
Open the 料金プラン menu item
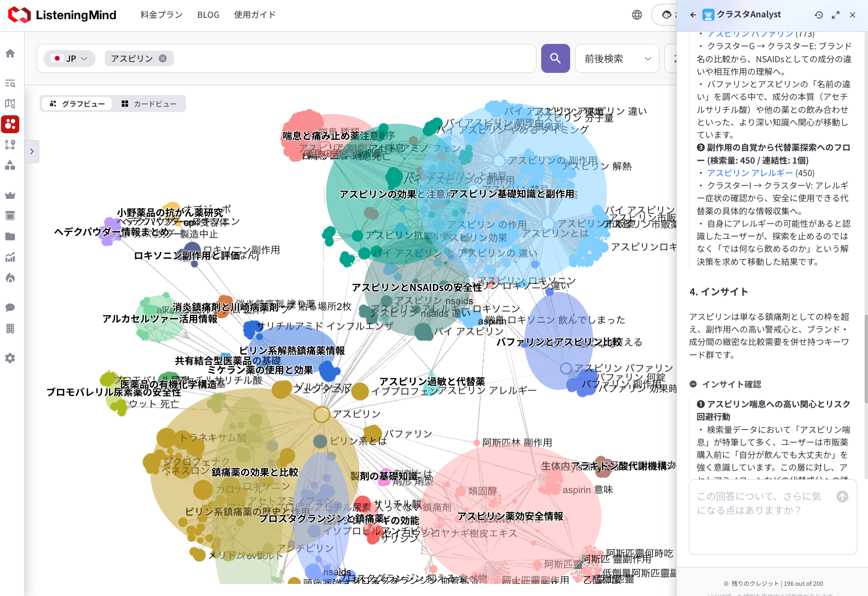tap(161, 15)
